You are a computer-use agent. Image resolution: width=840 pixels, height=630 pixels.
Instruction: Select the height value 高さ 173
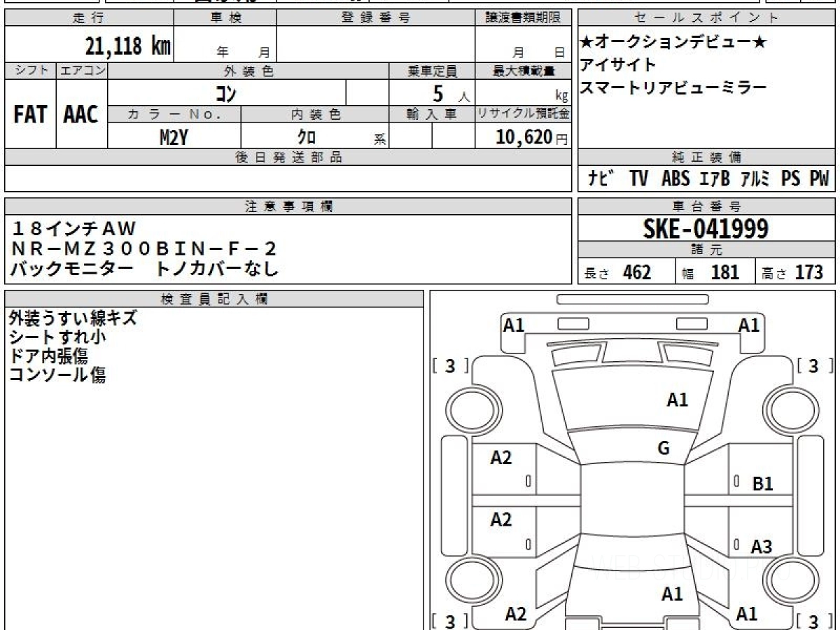pos(792,272)
